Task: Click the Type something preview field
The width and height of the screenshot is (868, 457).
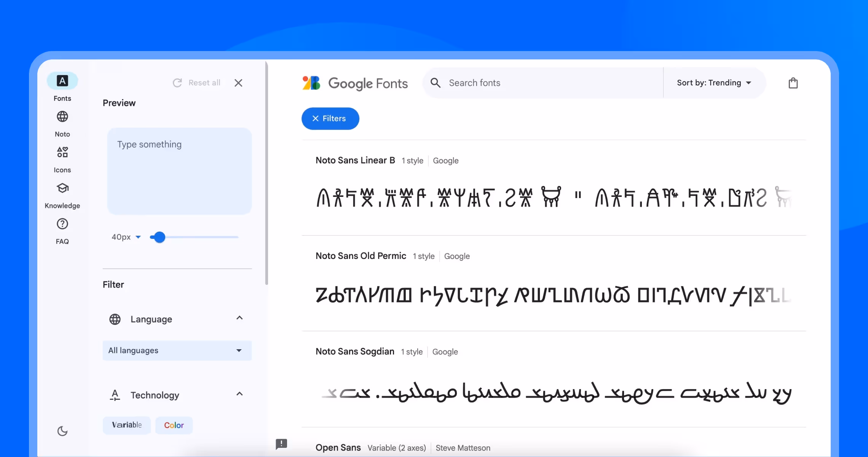Action: click(179, 171)
